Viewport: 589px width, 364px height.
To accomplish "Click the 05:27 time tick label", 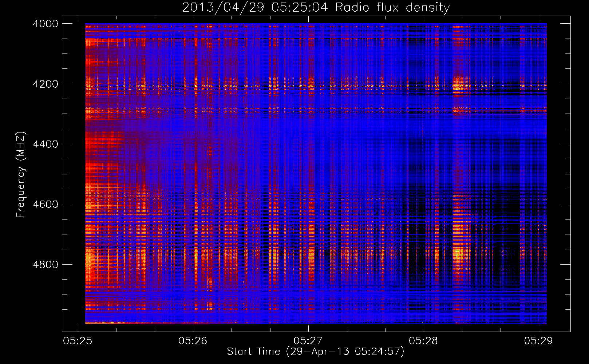I will tap(308, 341).
